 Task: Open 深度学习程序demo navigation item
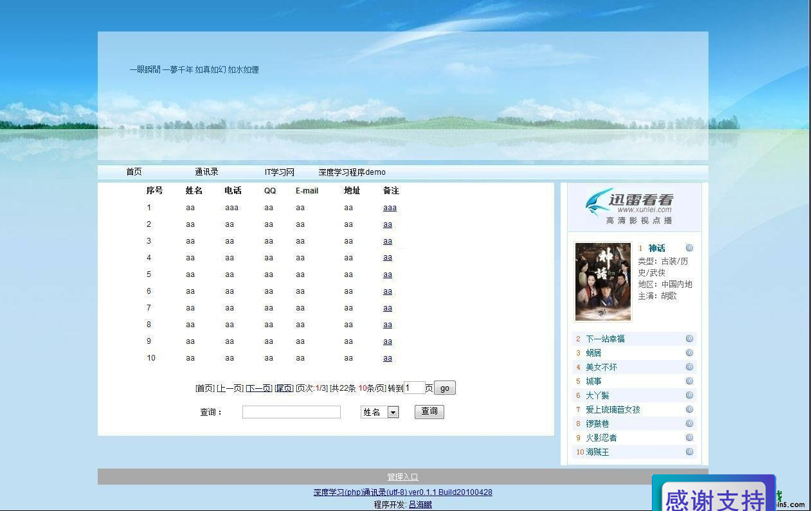[x=352, y=172]
